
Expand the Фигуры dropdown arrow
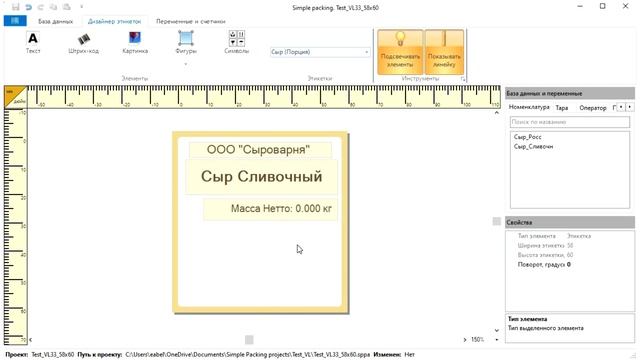[186, 64]
